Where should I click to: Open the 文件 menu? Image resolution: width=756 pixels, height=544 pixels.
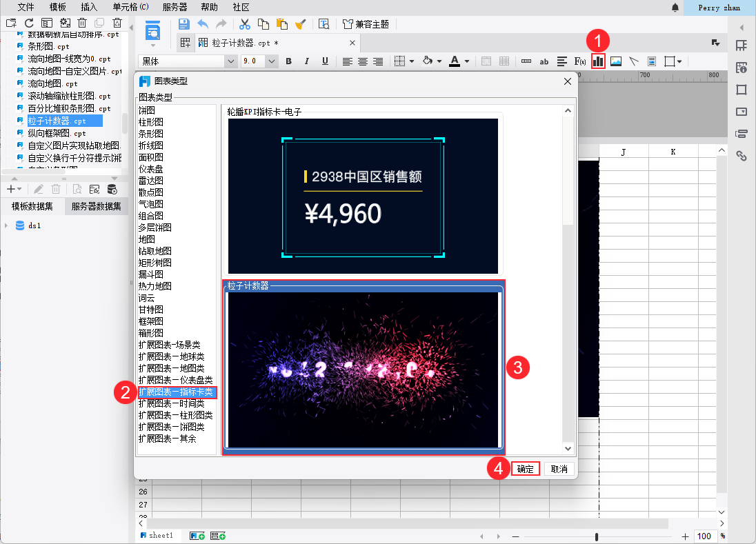[26, 7]
